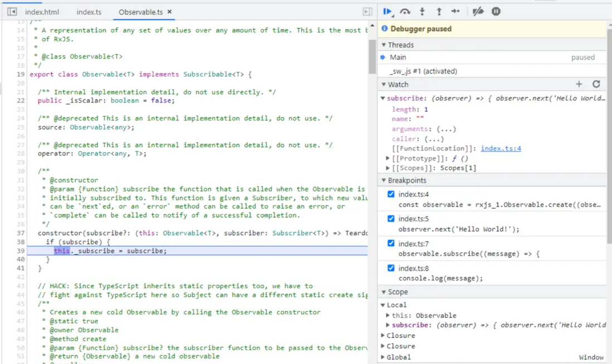612x364 pixels.
Task: Toggle the index.ts:8 breakpoint checkbox
Action: point(391,268)
